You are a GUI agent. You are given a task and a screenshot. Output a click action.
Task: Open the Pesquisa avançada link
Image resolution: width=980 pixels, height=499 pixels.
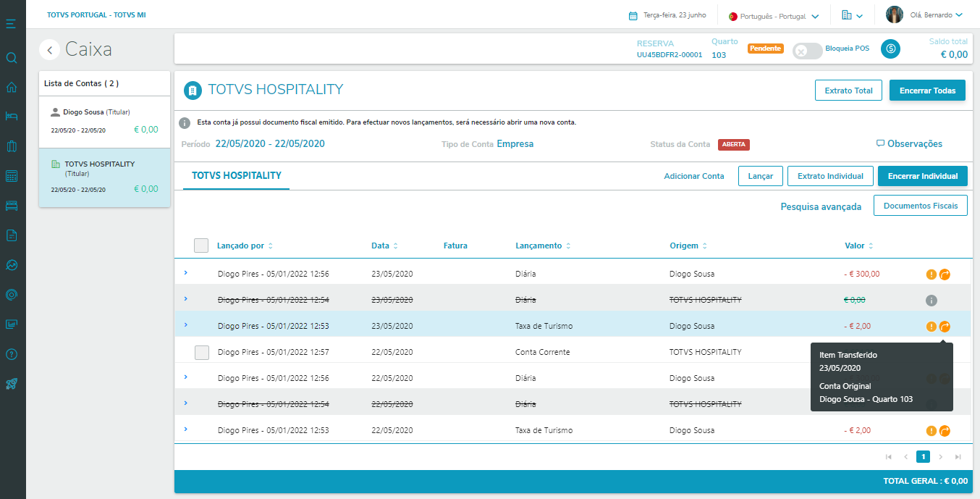(821, 206)
